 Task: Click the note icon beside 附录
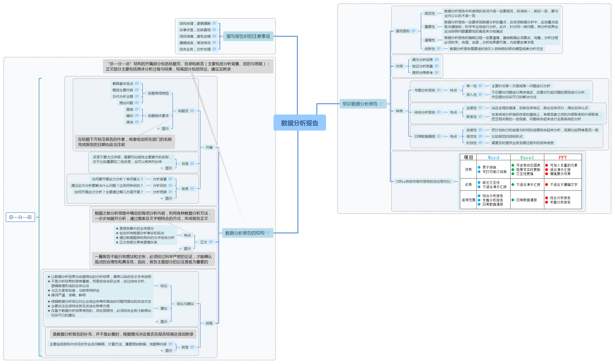(192, 347)
